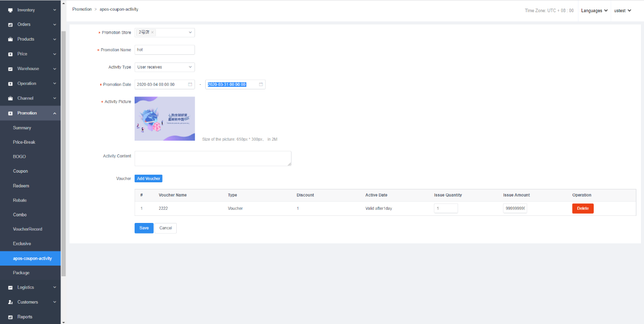Click the Logistics sidebar icon
Image resolution: width=644 pixels, height=324 pixels.
[10, 287]
